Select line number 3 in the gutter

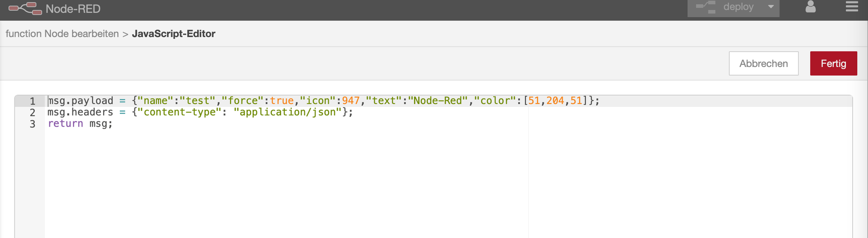[x=33, y=124]
